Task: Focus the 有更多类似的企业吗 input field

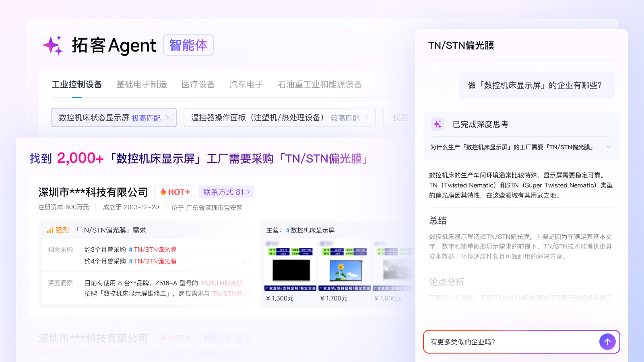Action: 511,342
